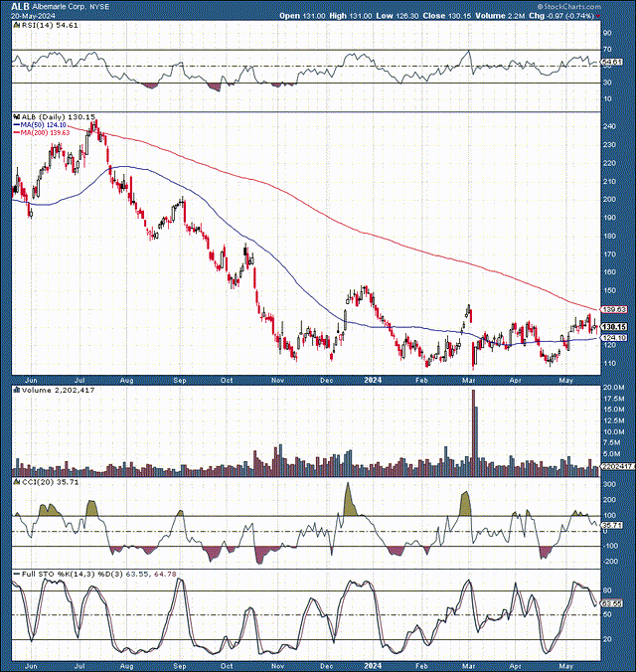636x672 pixels.
Task: Open the StockCharts.com copyright link
Action: pyautogui.click(x=568, y=6)
